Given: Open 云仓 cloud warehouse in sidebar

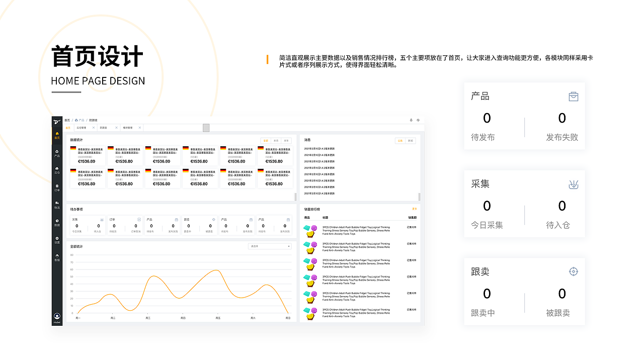Looking at the screenshot, I should pos(57,170).
